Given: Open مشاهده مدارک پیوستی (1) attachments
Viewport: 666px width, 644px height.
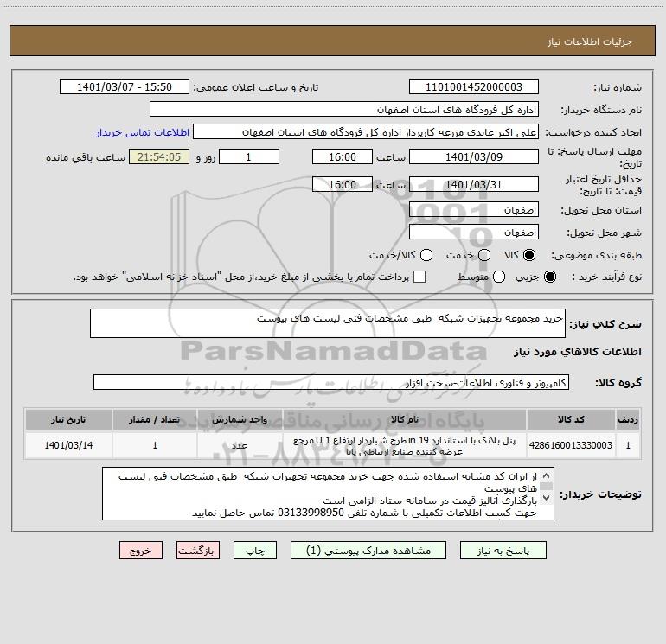Looking at the screenshot, I should pyautogui.click(x=368, y=551).
